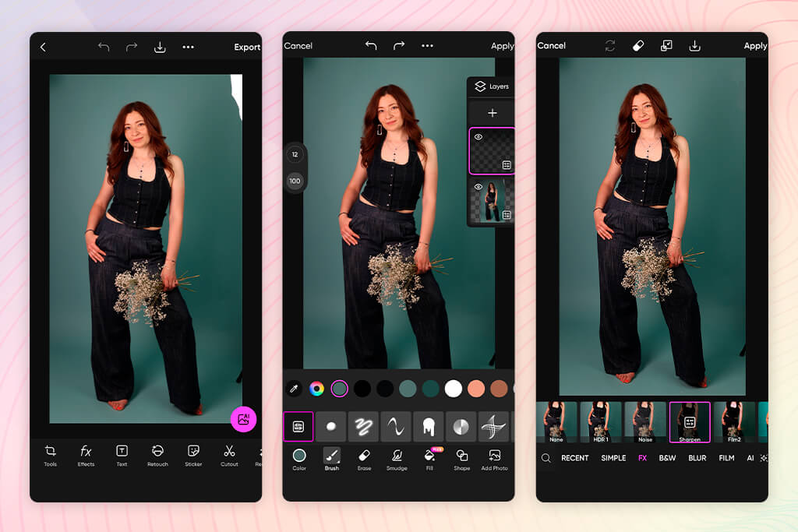Redo action in left phone editor
The image size is (798, 532).
pos(132,48)
